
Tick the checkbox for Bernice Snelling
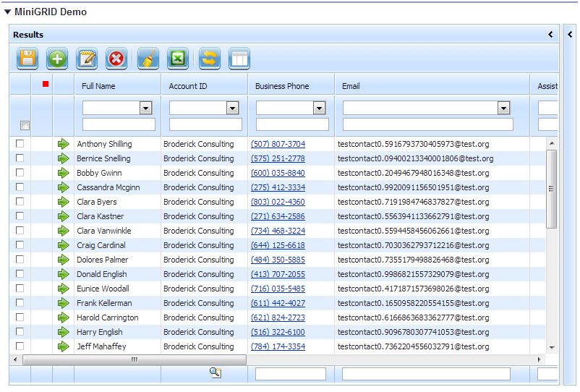click(20, 158)
